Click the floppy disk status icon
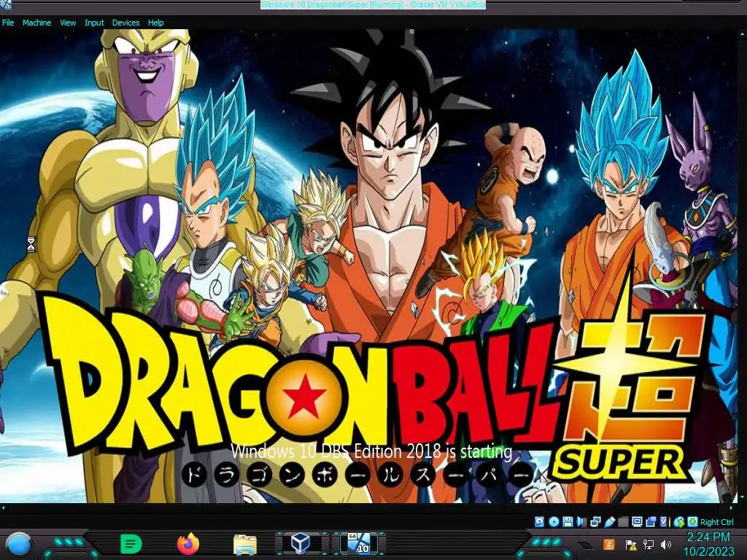The image size is (747, 560). point(568,522)
